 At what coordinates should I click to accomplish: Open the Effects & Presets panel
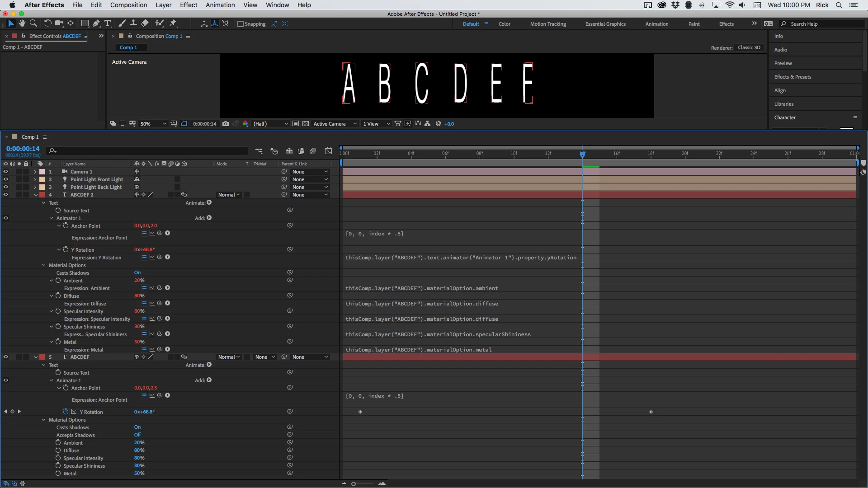coord(793,77)
